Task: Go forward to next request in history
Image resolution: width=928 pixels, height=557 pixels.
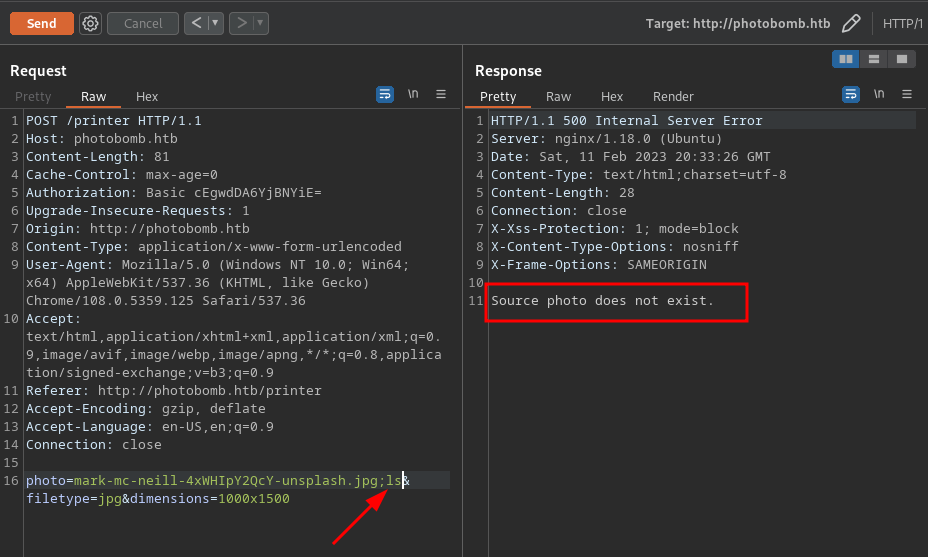Action: [240, 23]
